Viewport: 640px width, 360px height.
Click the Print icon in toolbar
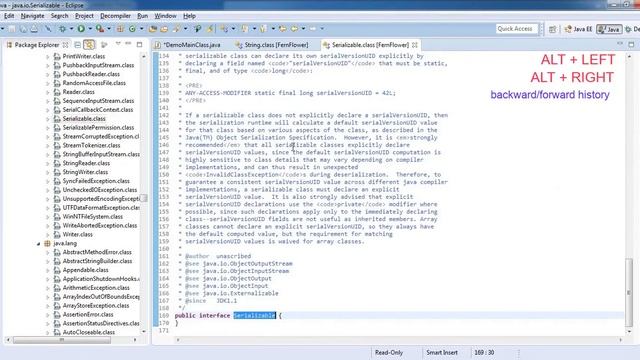34,29
